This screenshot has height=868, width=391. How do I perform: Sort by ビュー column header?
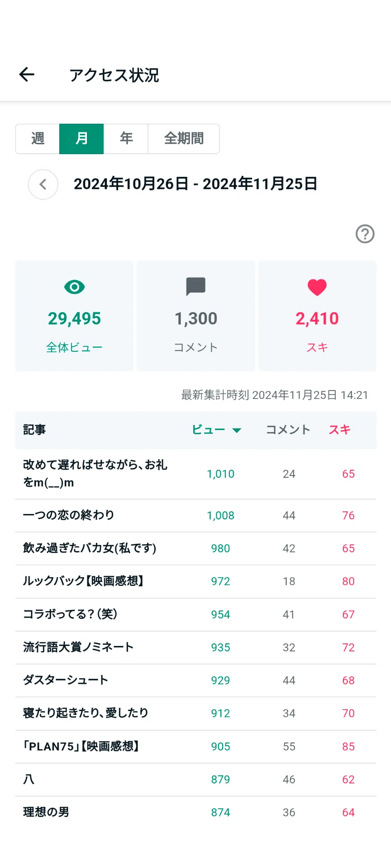[x=209, y=429]
